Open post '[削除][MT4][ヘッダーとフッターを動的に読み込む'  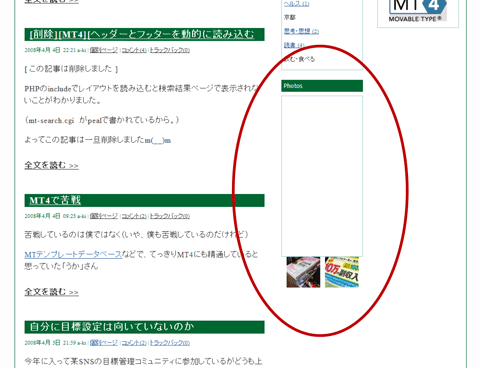click(142, 34)
